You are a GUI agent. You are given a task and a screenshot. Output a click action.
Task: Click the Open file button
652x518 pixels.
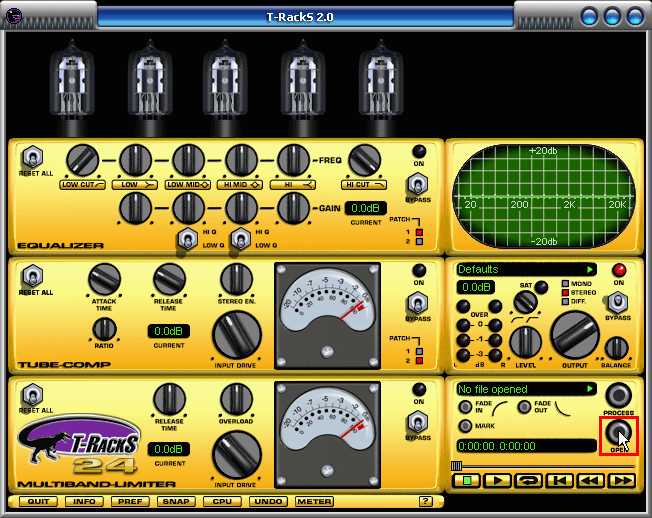tap(618, 432)
